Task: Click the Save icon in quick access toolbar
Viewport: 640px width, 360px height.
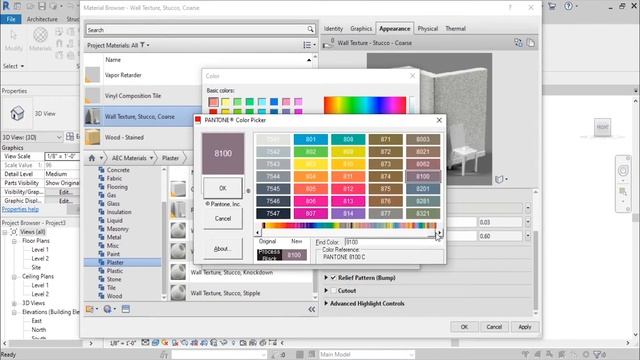Action: click(x=42, y=6)
